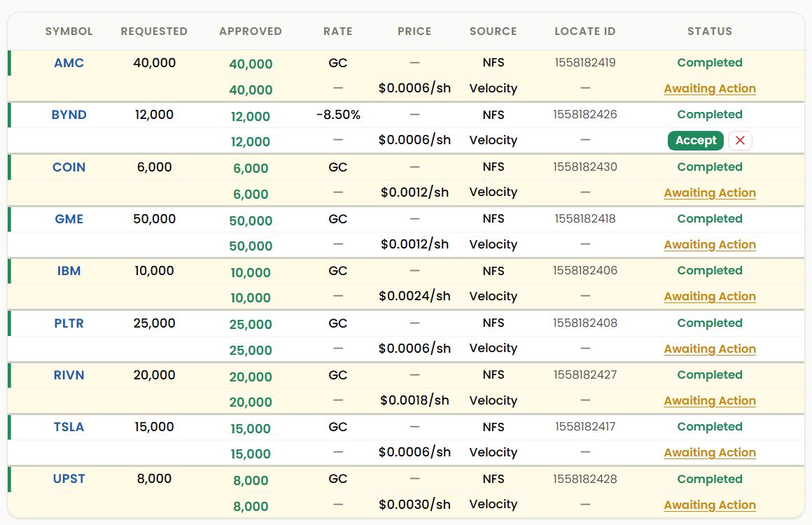Click the Completed status for GME

pyautogui.click(x=710, y=219)
